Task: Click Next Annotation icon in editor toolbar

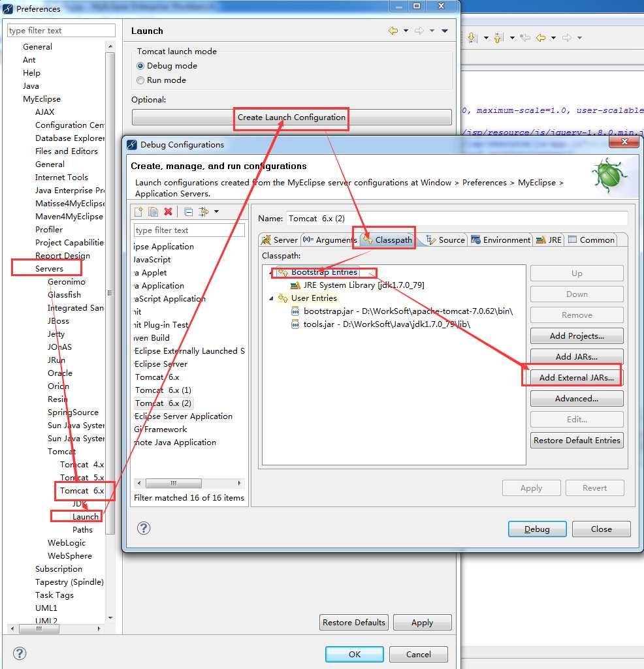Action: 472,38
